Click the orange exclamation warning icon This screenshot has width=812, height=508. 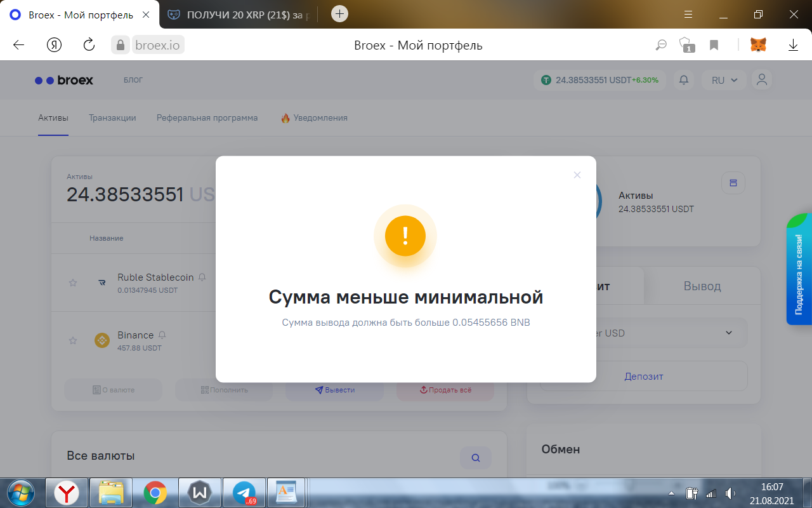tap(405, 236)
